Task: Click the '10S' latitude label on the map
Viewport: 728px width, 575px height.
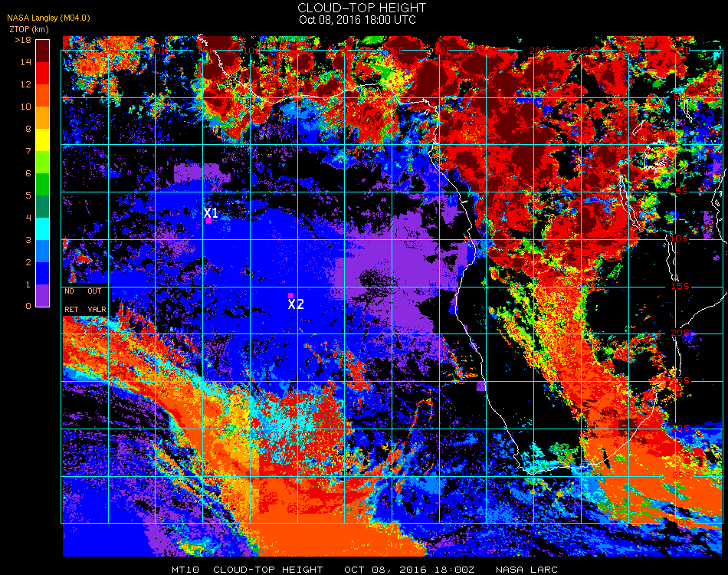Action: coord(679,238)
